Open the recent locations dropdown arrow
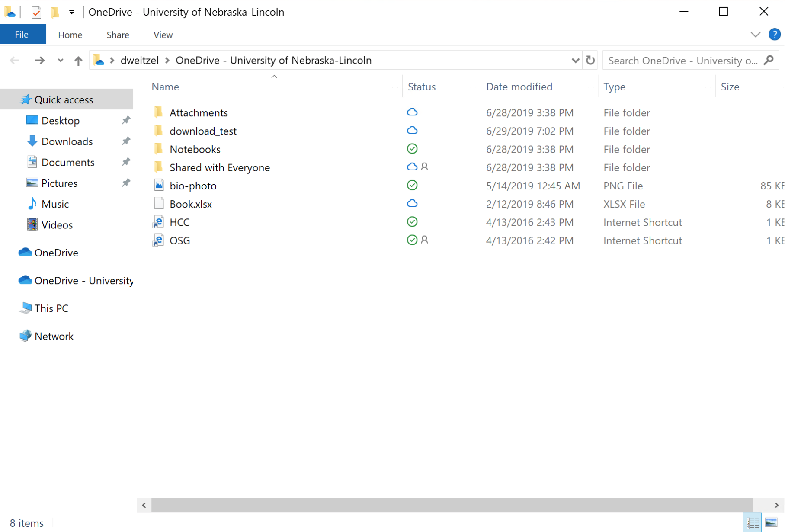The image size is (785, 532). (x=60, y=61)
